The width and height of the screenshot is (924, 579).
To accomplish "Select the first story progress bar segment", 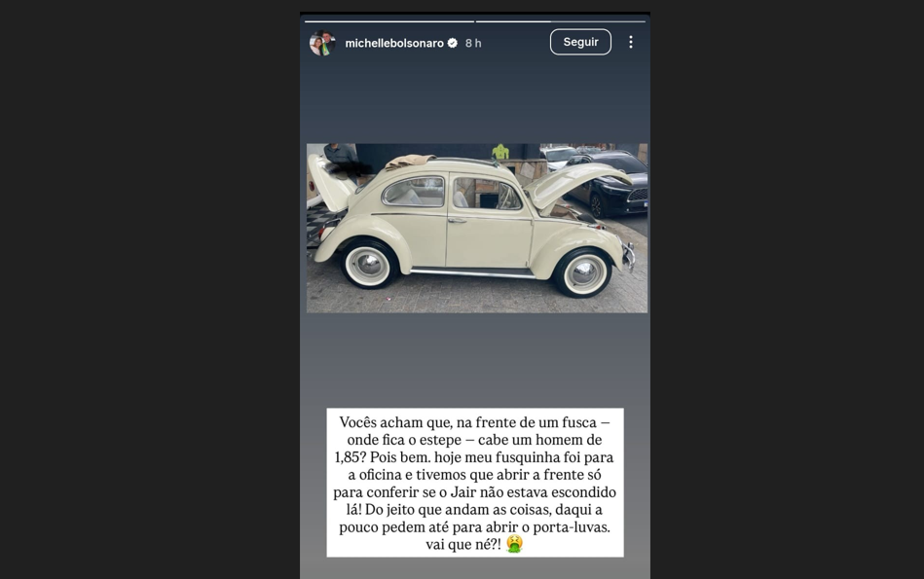I will (389, 21).
